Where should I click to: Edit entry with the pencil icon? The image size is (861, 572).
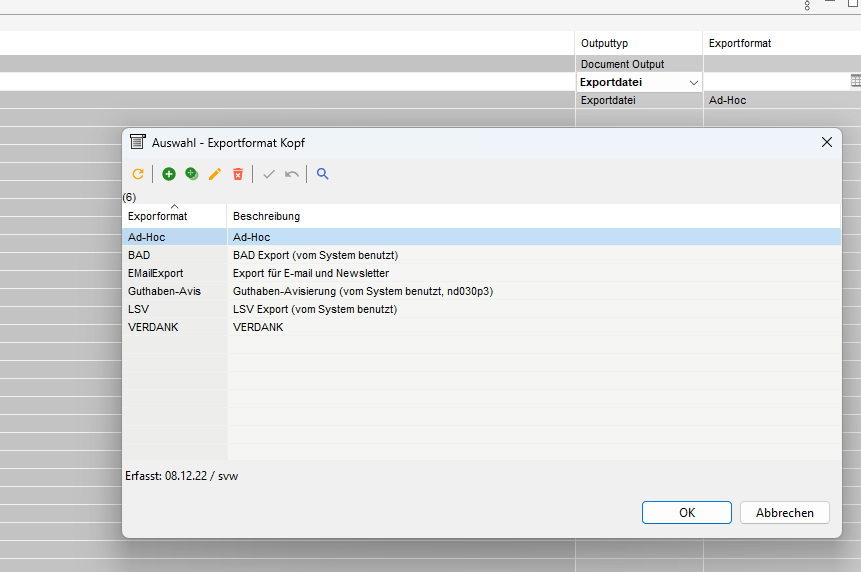click(215, 174)
